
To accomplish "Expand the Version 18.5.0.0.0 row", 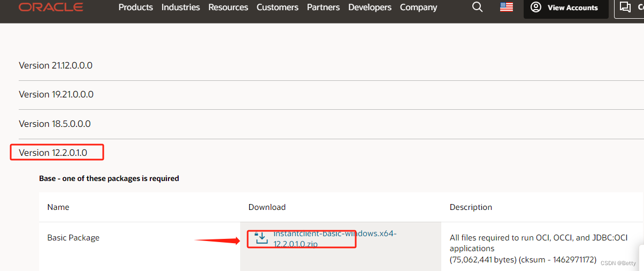I will pos(55,124).
